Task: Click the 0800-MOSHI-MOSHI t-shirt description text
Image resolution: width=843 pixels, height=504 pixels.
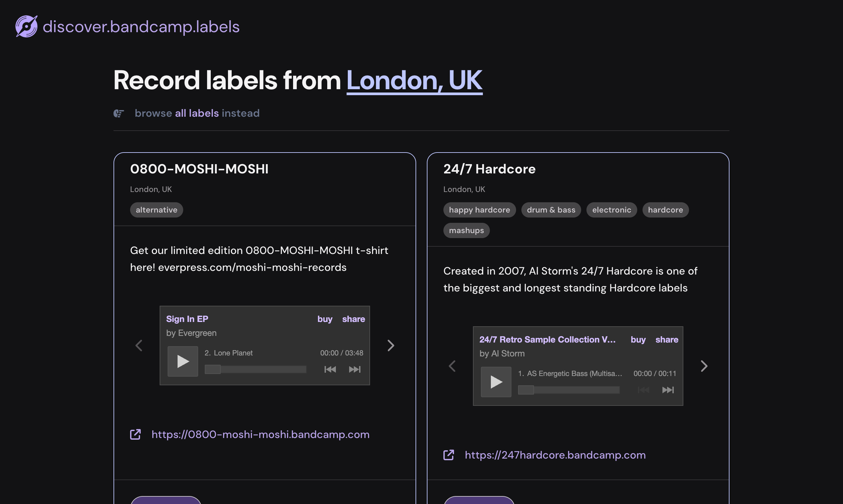Action: (259, 259)
